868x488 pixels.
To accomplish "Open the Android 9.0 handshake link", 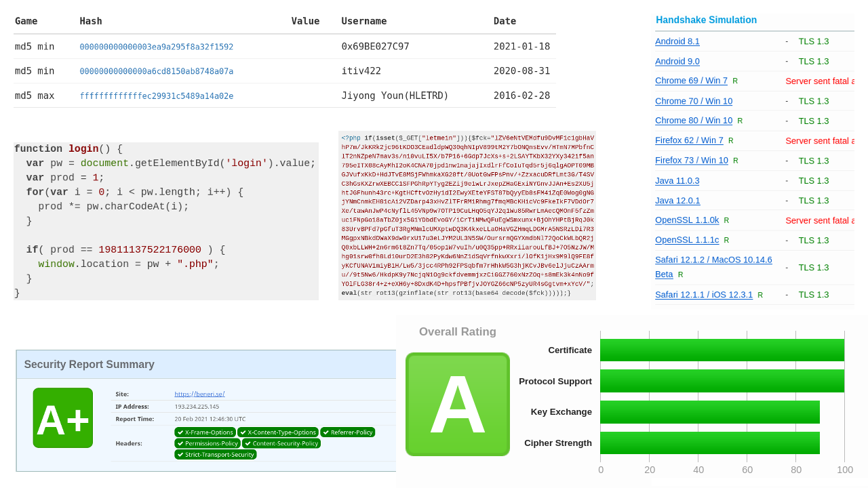I will (677, 61).
